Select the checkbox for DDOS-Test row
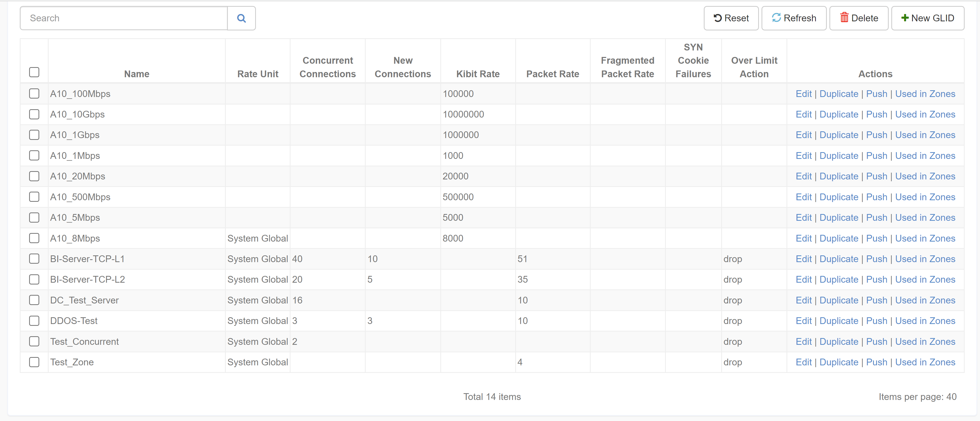This screenshot has width=980, height=421. tap(34, 321)
